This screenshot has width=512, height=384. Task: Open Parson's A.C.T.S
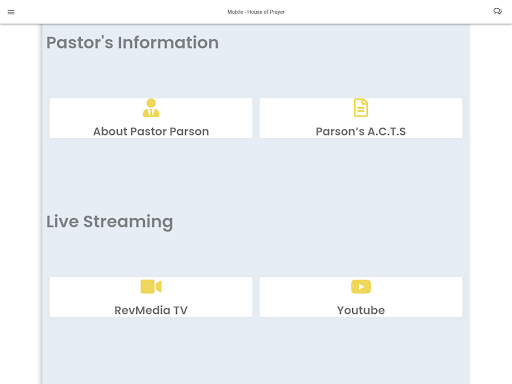tap(361, 131)
